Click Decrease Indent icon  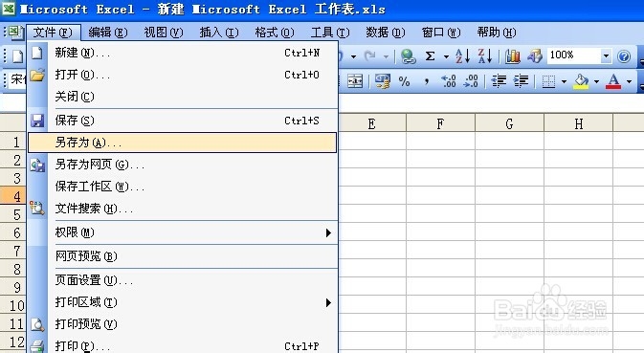click(x=499, y=81)
